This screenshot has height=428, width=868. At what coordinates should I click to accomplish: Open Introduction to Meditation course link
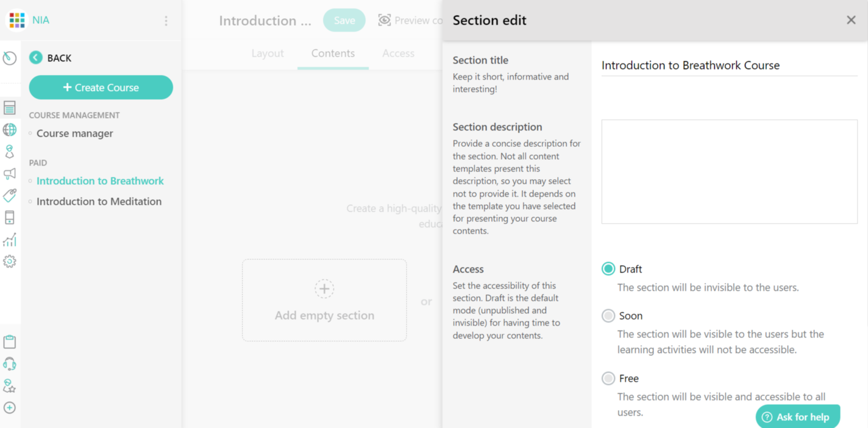click(99, 202)
